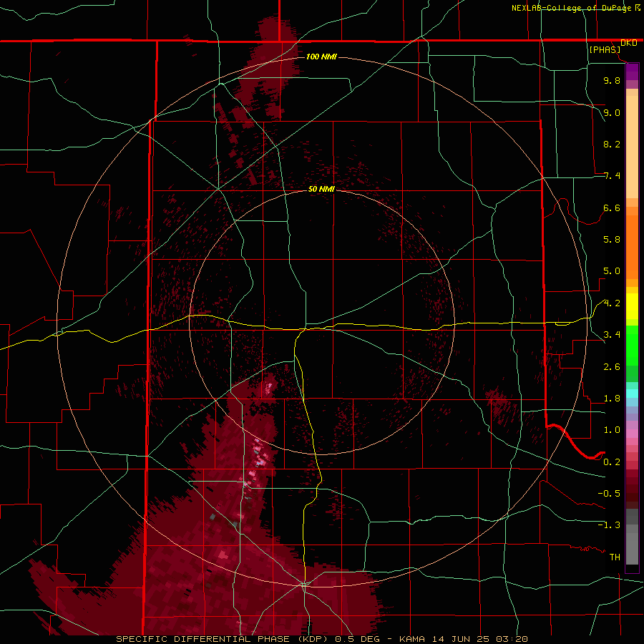Pick the bright green swatch near 3.4
This screenshot has width=644, height=644.
[632, 345]
